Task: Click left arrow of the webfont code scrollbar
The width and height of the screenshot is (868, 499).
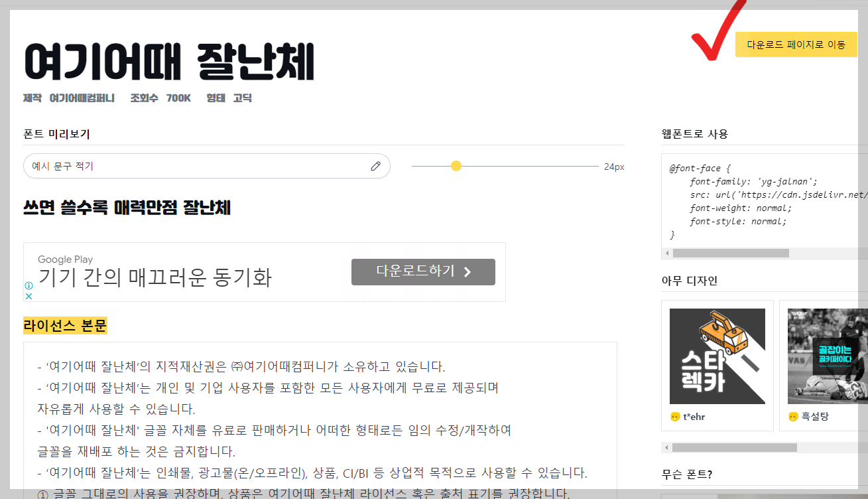Action: click(x=667, y=253)
